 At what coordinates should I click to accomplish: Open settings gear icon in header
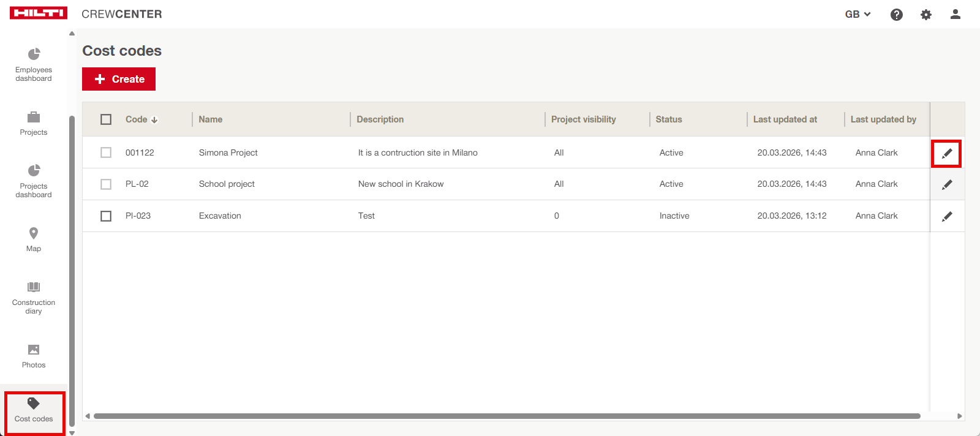point(925,15)
